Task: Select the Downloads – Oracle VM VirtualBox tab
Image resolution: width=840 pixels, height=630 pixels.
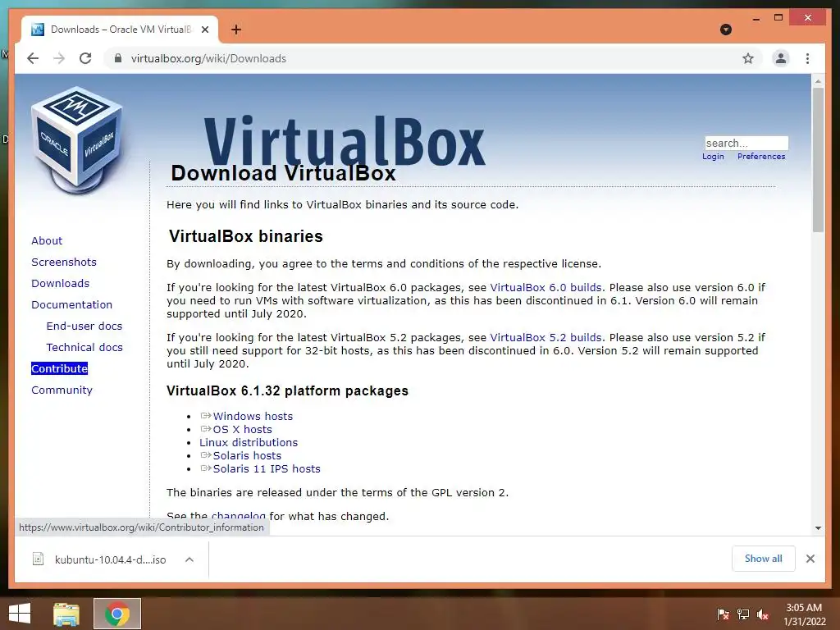Action: [120, 30]
